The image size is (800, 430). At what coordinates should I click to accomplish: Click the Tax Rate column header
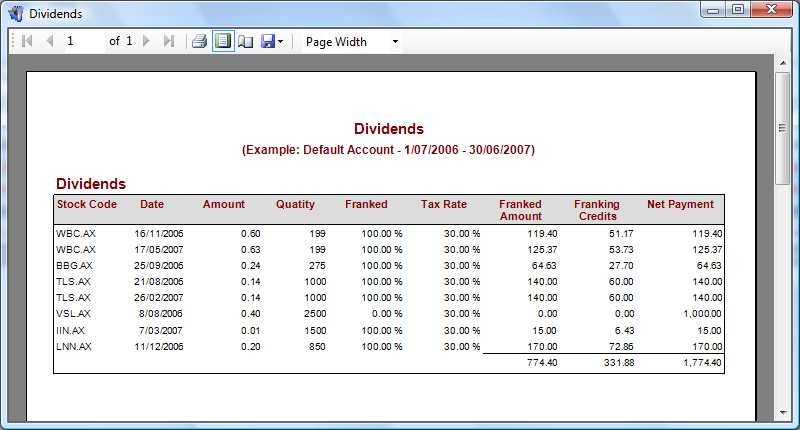point(444,204)
